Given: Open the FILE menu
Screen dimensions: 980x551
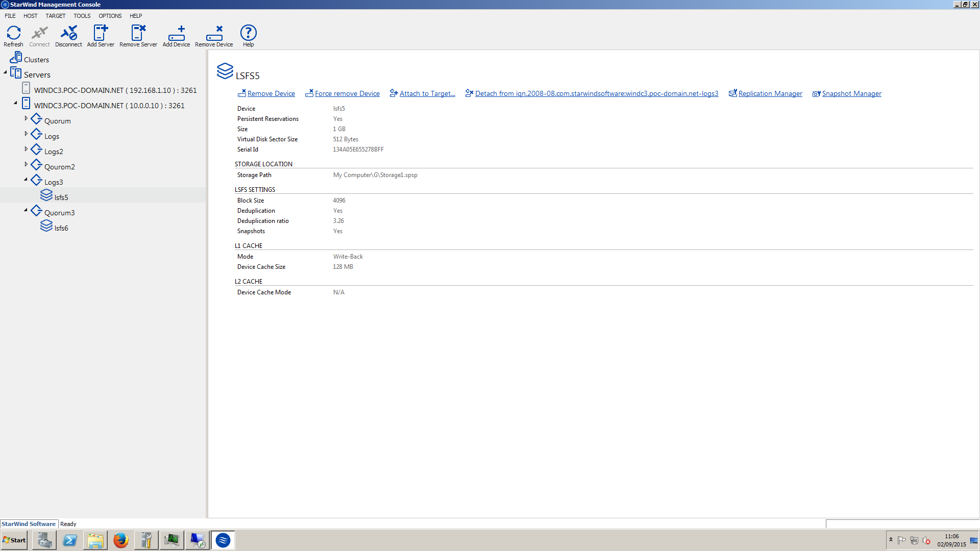Looking at the screenshot, I should click(10, 16).
